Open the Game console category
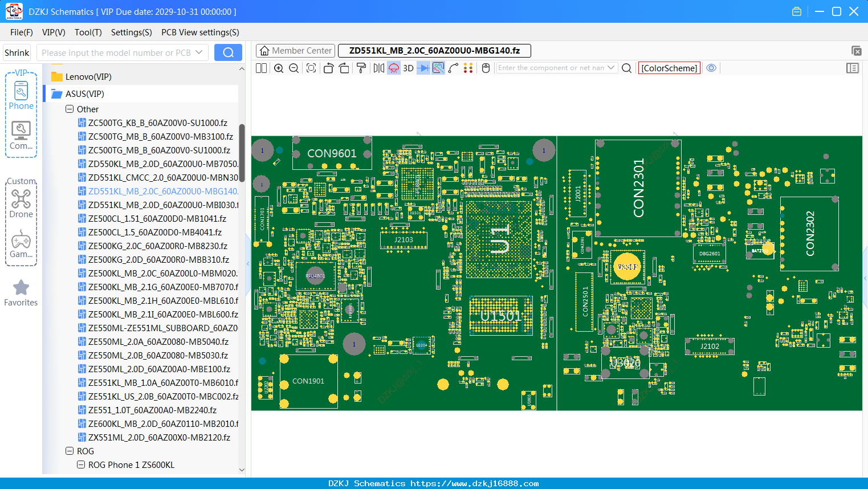Image resolution: width=868 pixels, height=489 pixels. pyautogui.click(x=21, y=244)
